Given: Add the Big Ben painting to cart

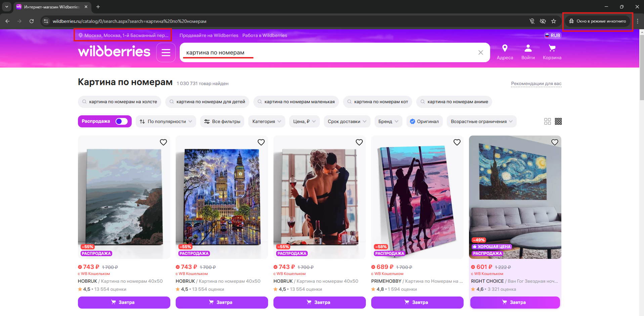Looking at the screenshot, I should pos(222,302).
